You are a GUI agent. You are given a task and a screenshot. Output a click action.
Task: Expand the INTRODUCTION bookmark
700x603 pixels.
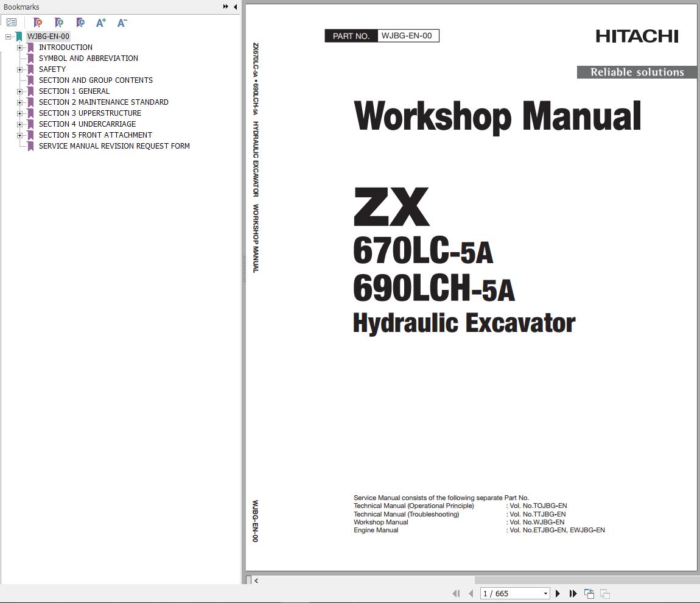19,48
